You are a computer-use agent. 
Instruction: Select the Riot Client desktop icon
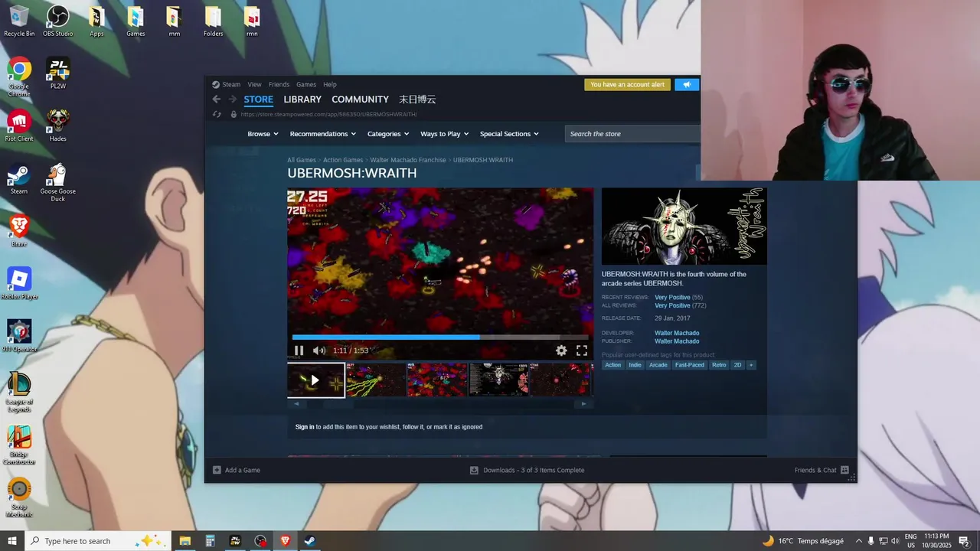tap(19, 126)
